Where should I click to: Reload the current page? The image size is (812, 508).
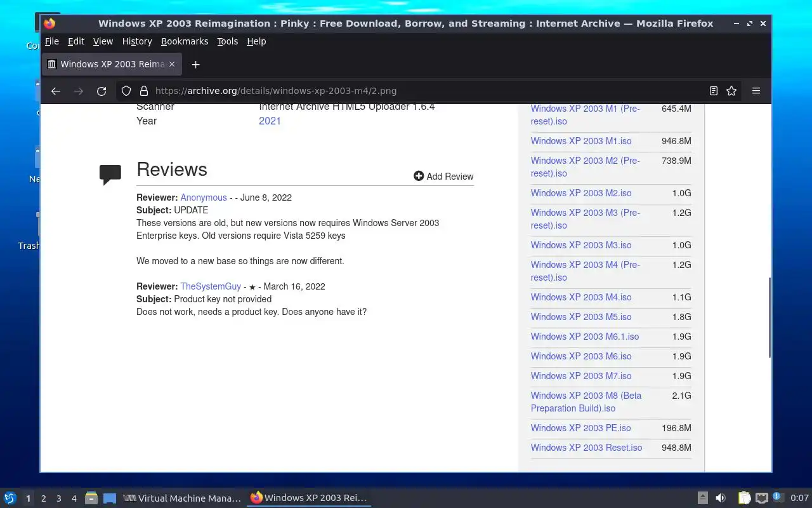(x=101, y=91)
